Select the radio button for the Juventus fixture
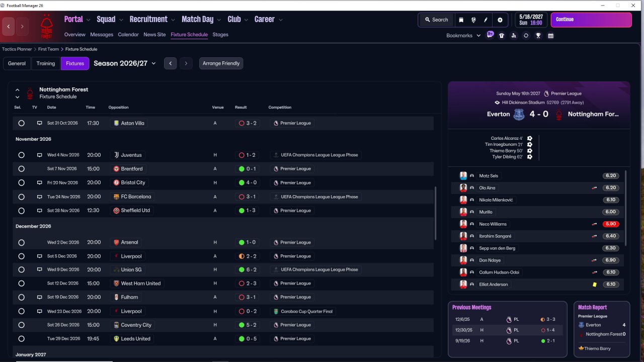Viewport: 644px width, 362px height. 21,155
